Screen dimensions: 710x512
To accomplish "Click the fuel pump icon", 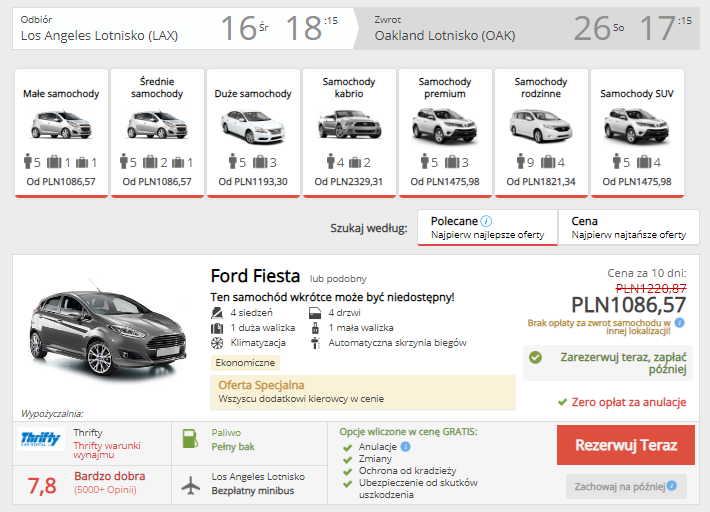I will click(190, 439).
